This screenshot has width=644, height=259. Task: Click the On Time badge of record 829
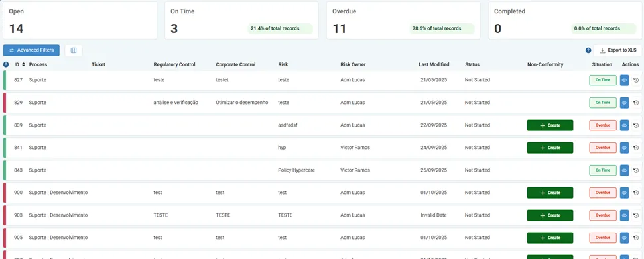click(x=603, y=103)
